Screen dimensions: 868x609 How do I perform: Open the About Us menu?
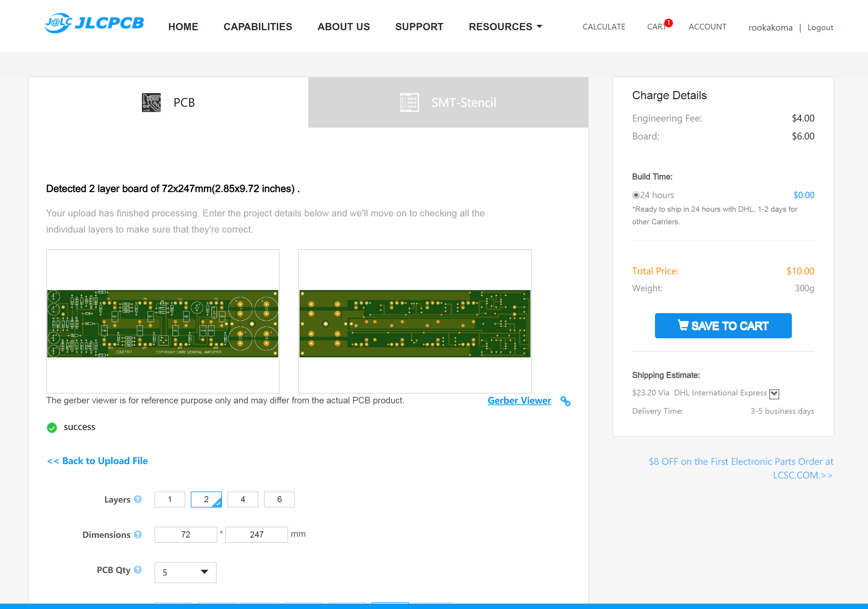coord(344,27)
